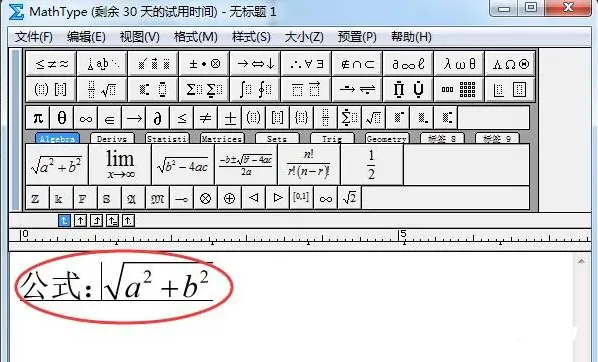Insert the sqrt(a²+b²) expression
598x362 pixels.
(57, 165)
